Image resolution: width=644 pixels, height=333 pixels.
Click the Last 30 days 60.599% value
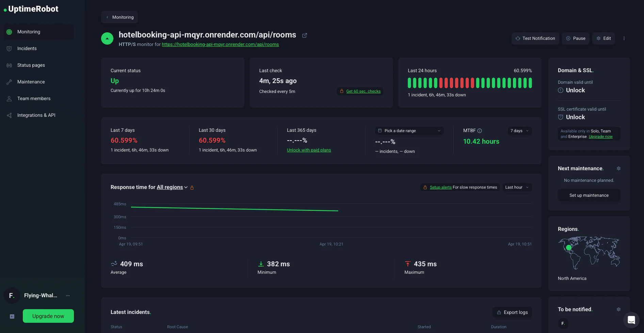(212, 140)
